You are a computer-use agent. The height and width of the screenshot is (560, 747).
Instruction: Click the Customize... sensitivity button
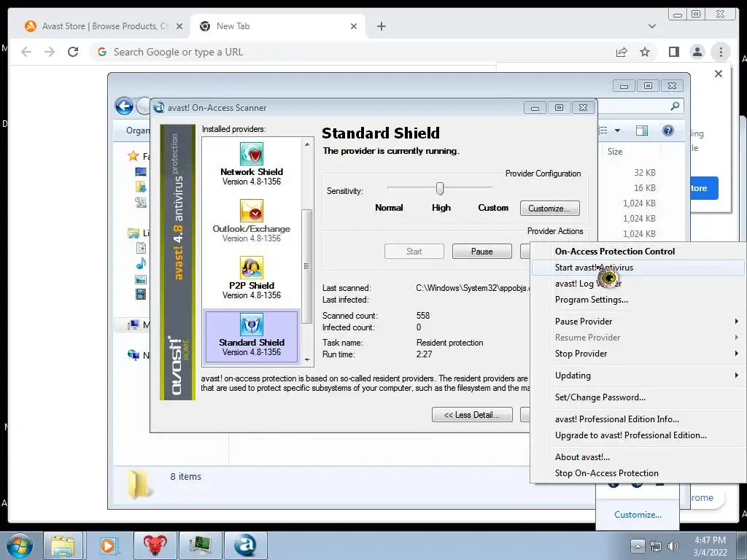[549, 209]
